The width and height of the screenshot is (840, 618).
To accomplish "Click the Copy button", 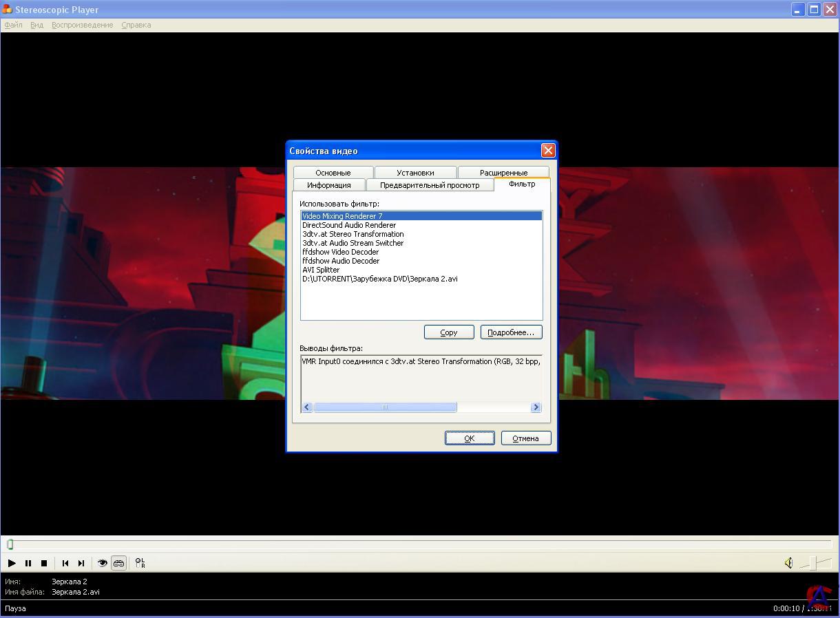I will tap(449, 332).
